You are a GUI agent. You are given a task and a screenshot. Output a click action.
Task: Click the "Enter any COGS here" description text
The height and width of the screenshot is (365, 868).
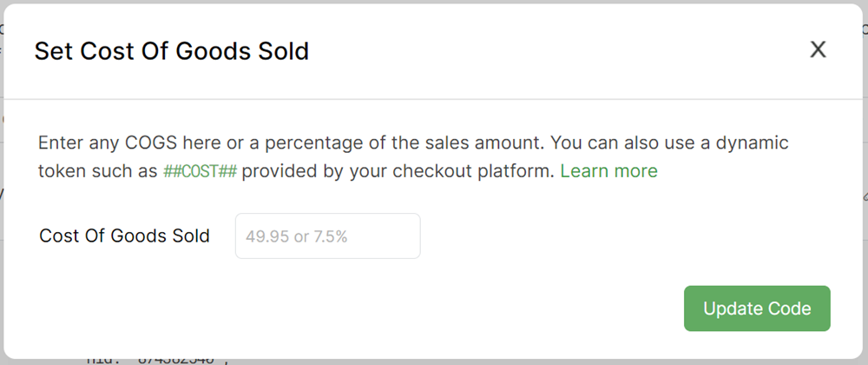(113, 143)
